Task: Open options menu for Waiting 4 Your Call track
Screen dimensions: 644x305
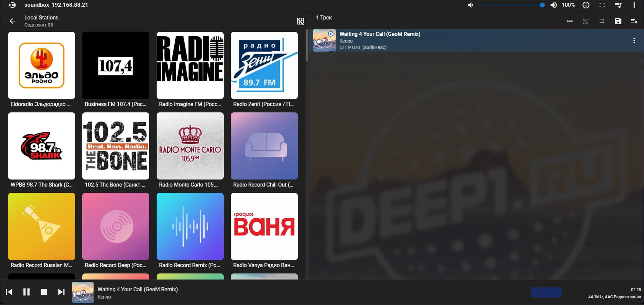Action: (x=634, y=41)
